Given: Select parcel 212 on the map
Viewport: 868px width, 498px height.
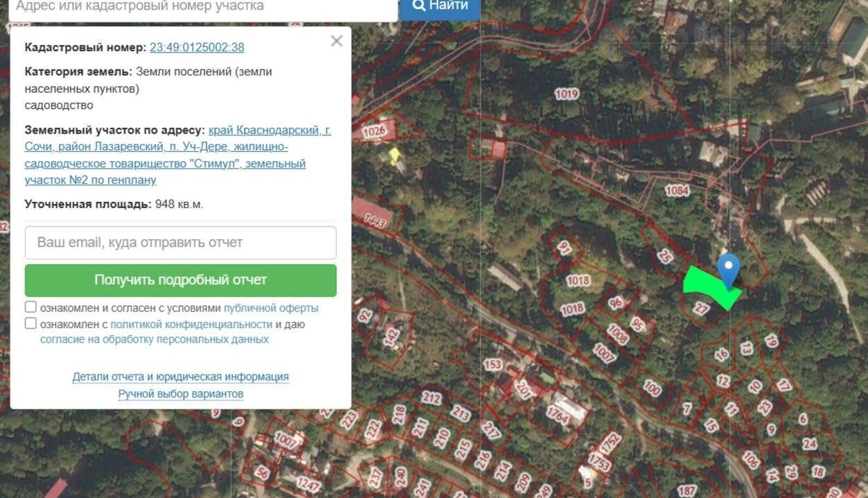Looking at the screenshot, I should click(431, 398).
